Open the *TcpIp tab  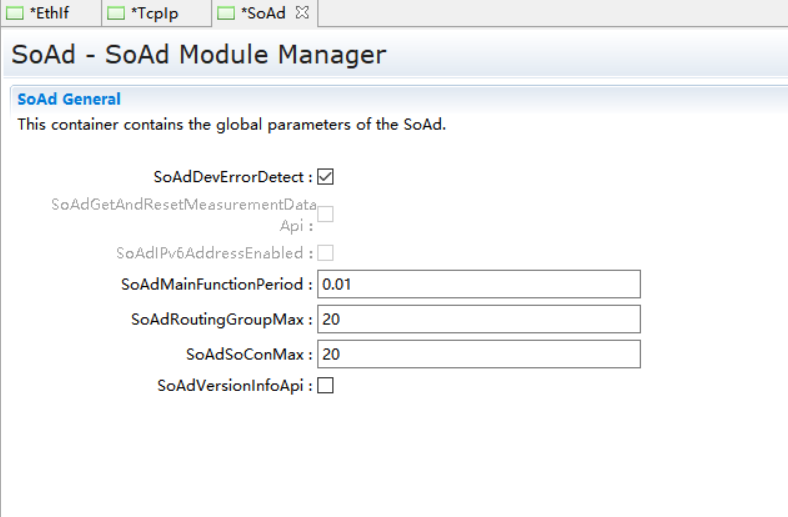(154, 13)
